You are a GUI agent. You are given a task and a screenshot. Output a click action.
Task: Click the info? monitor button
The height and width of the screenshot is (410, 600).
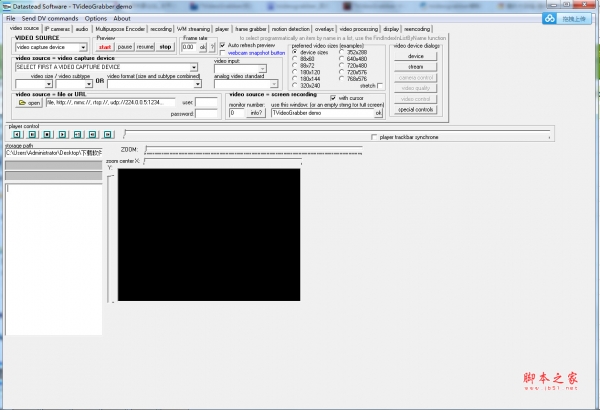pos(256,113)
